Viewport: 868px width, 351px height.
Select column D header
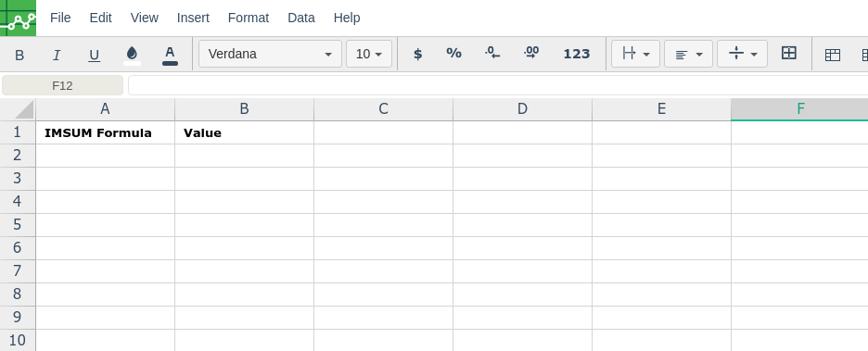(523, 109)
